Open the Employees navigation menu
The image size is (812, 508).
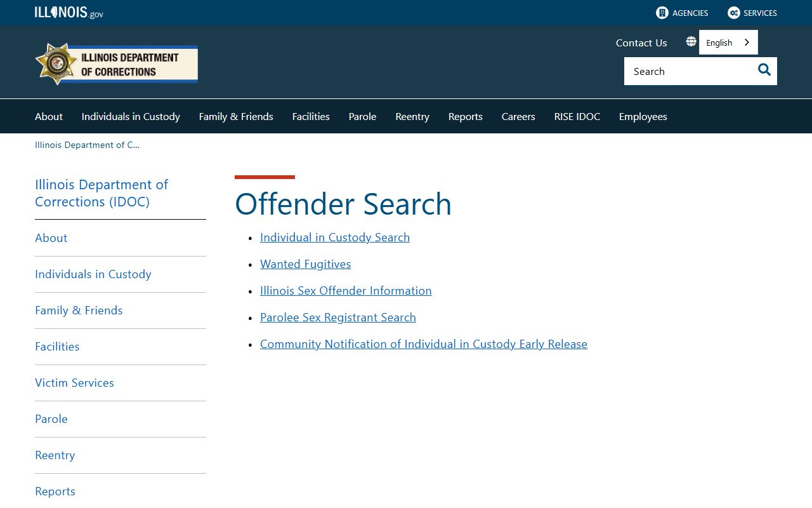point(643,116)
